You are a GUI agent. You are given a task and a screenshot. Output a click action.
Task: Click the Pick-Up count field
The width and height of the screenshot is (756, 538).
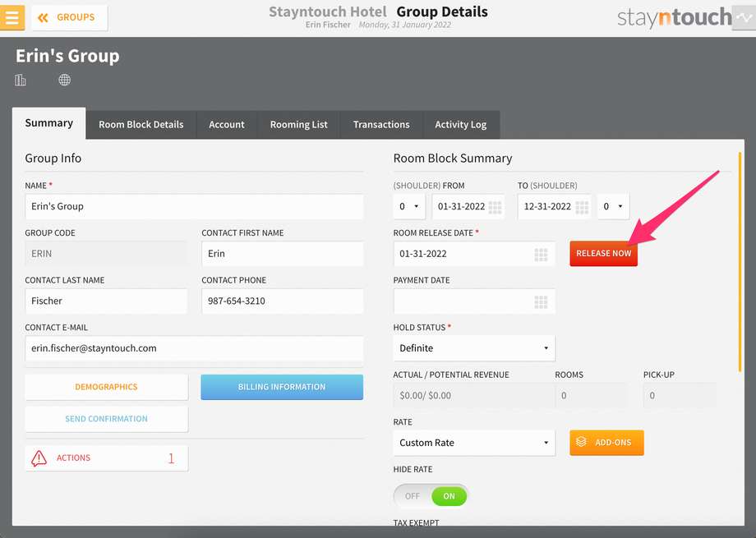(680, 395)
